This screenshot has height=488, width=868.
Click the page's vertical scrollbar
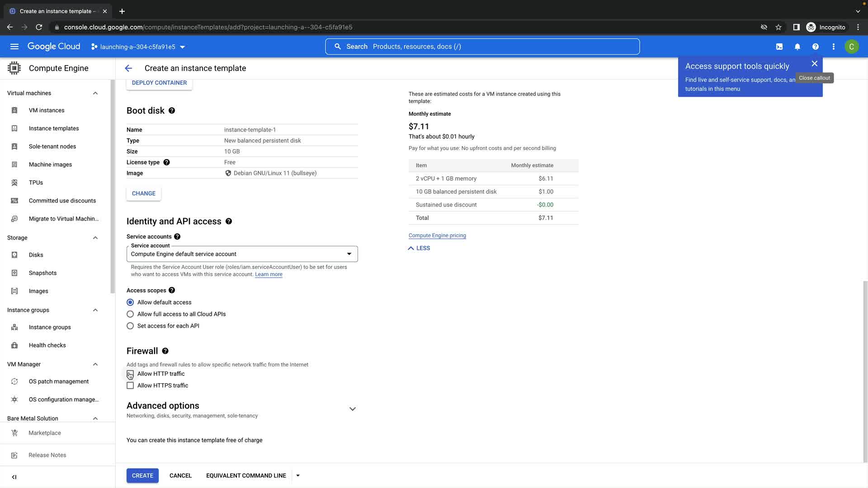point(865,371)
